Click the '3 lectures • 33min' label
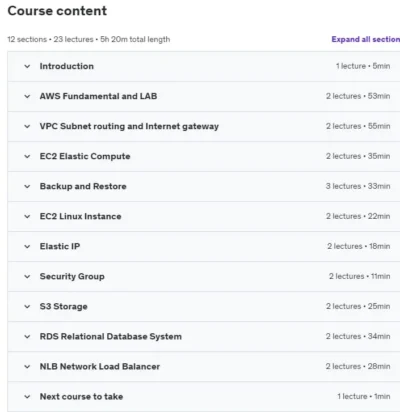The image size is (400, 412). click(x=358, y=186)
